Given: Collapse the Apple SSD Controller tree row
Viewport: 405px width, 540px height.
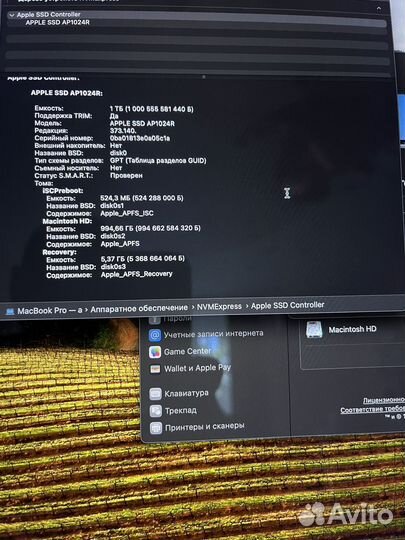Looking at the screenshot, I should point(12,15).
